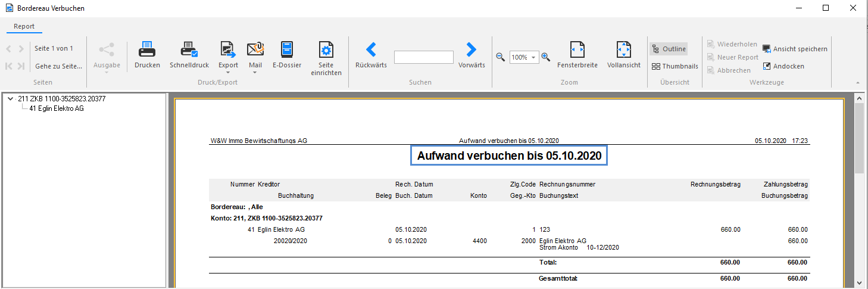The width and height of the screenshot is (868, 289).
Task: Click the zoom in magnifier icon
Action: click(545, 57)
